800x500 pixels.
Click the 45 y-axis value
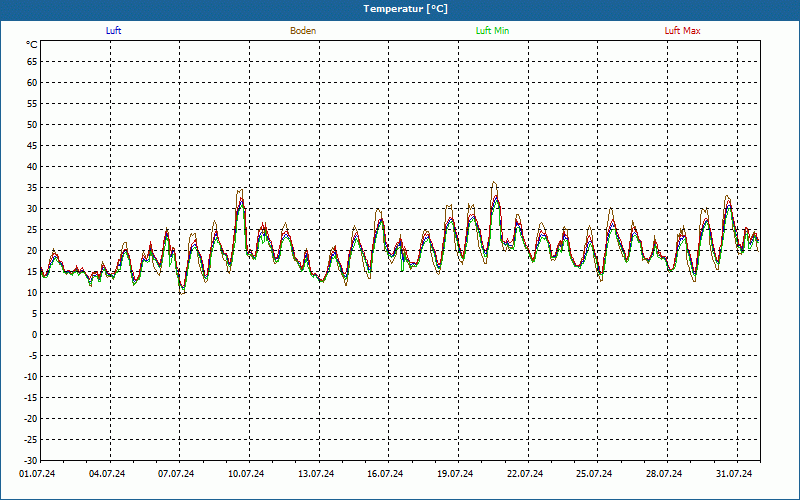[x=32, y=146]
